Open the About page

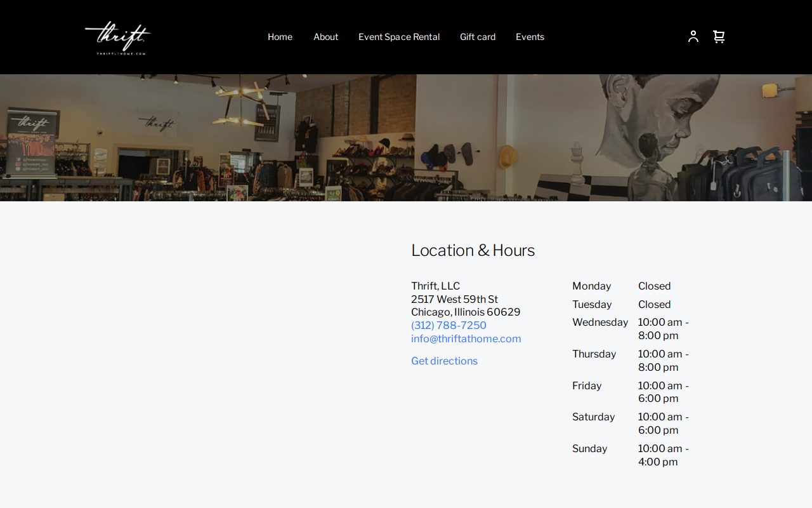point(325,37)
